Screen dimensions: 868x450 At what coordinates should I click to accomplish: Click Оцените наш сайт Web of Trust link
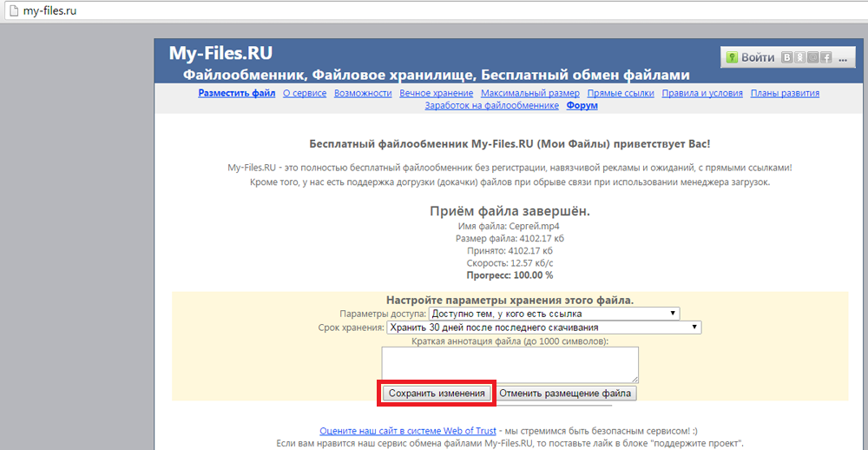(x=408, y=431)
